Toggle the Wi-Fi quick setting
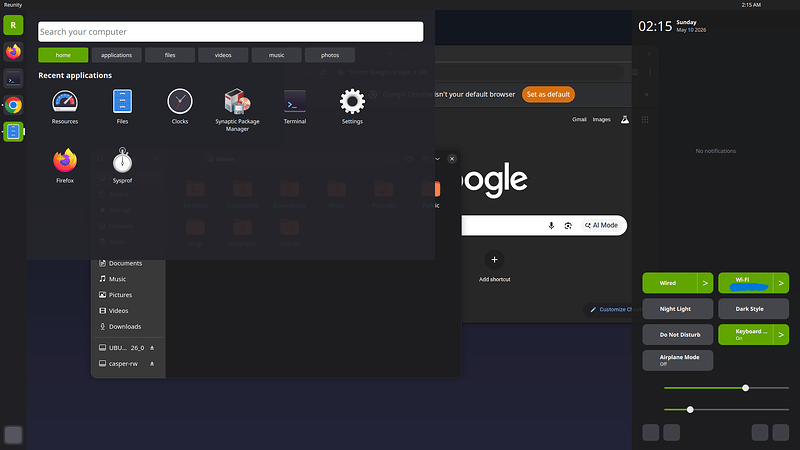The height and width of the screenshot is (450, 800). (x=745, y=283)
